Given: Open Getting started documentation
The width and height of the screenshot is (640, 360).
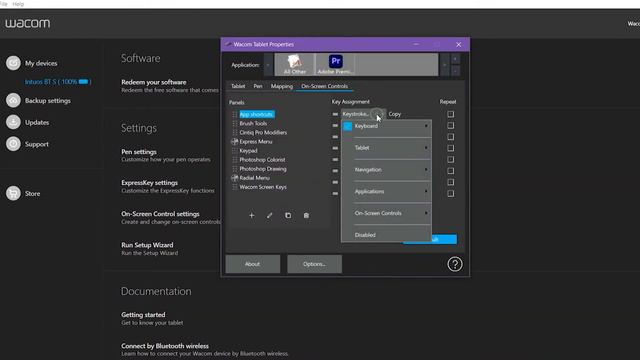Looking at the screenshot, I should click(143, 315).
